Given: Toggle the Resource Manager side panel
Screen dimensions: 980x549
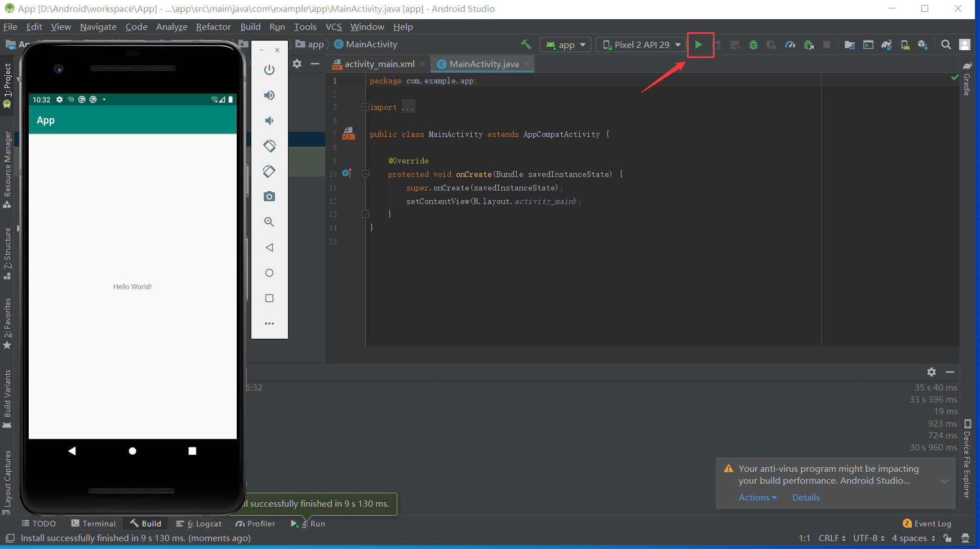Looking at the screenshot, I should pyautogui.click(x=7, y=169).
